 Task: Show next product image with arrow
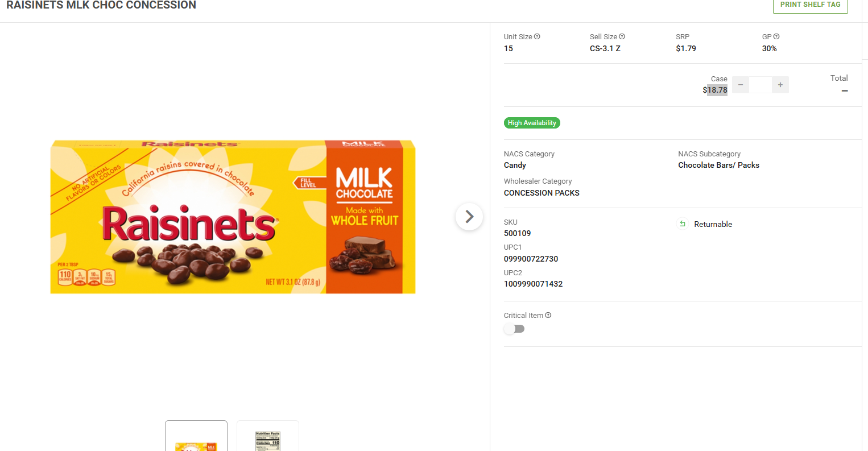[469, 217]
